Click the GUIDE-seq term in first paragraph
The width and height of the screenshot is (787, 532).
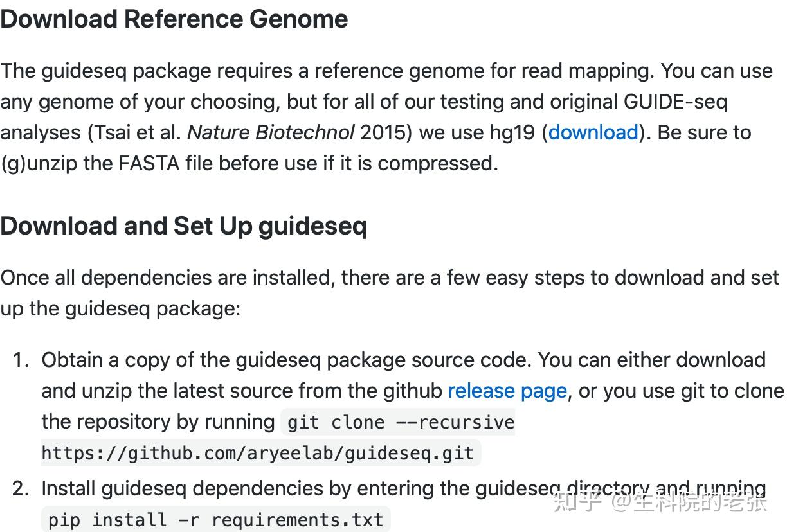coord(676,102)
